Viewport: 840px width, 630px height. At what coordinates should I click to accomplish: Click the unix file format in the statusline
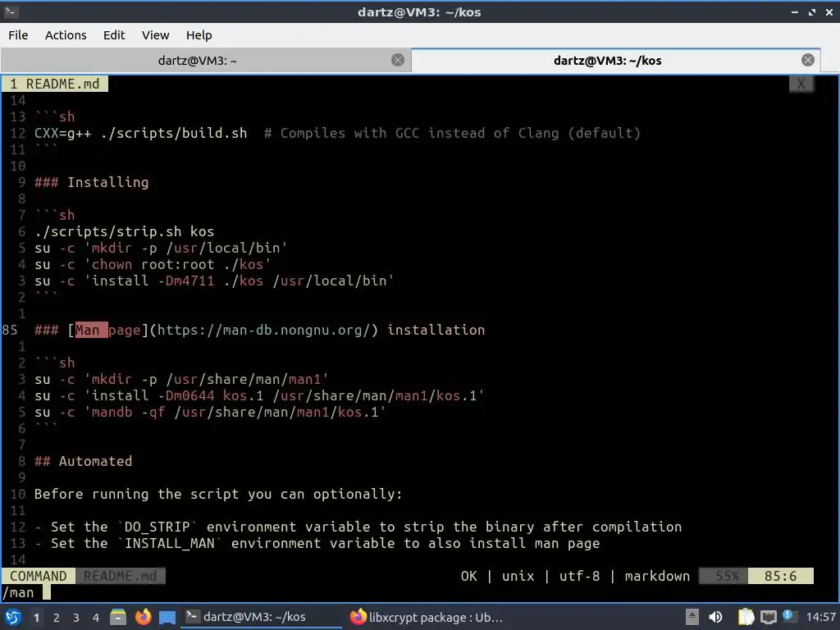click(x=518, y=576)
